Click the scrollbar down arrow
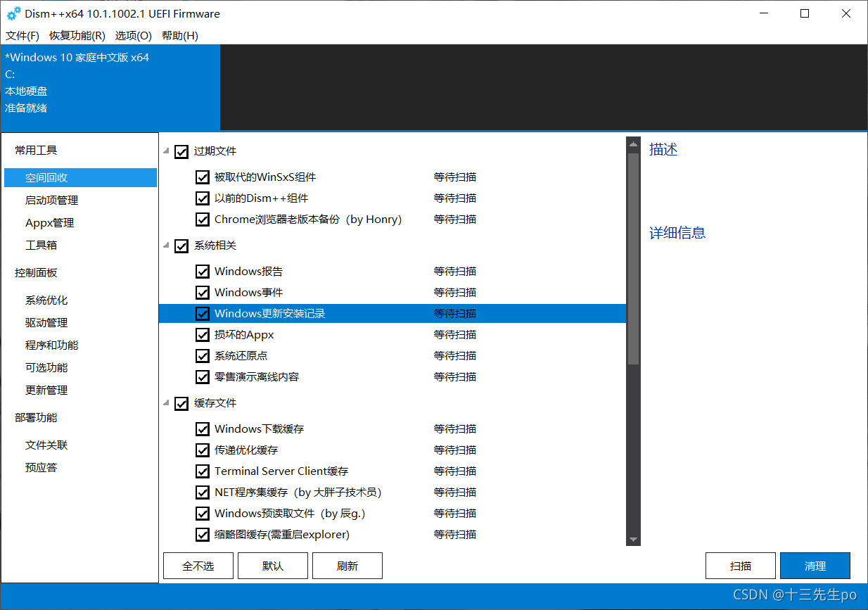The height and width of the screenshot is (610, 868). (x=633, y=540)
